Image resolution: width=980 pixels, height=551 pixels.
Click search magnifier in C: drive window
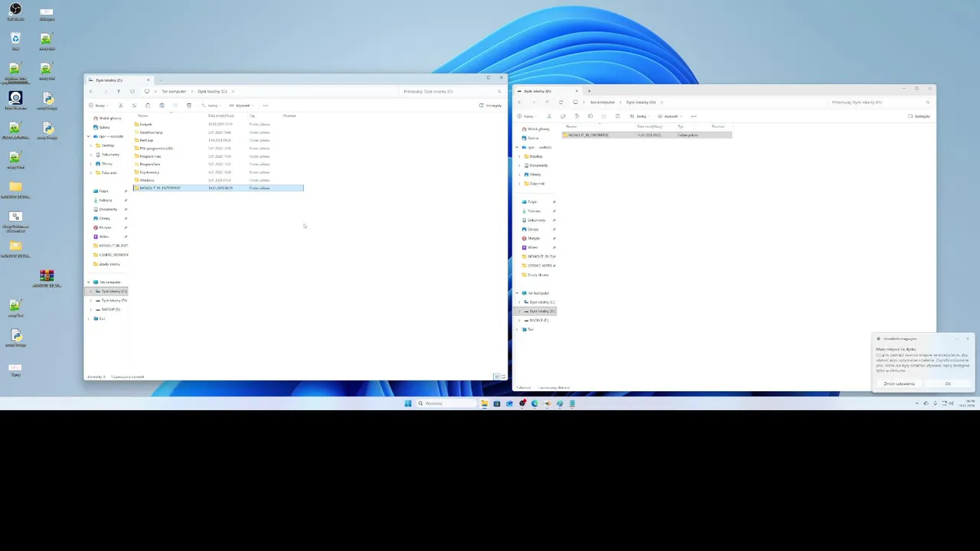click(x=499, y=91)
